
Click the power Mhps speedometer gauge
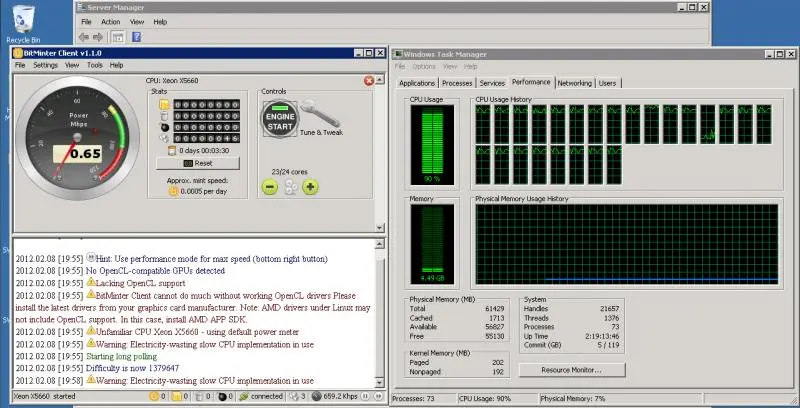click(x=77, y=138)
